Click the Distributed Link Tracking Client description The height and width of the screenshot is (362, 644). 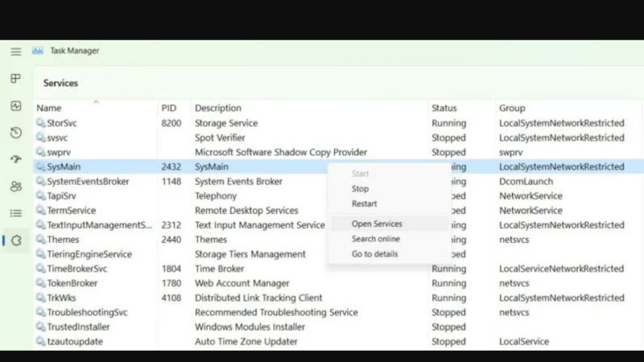258,298
